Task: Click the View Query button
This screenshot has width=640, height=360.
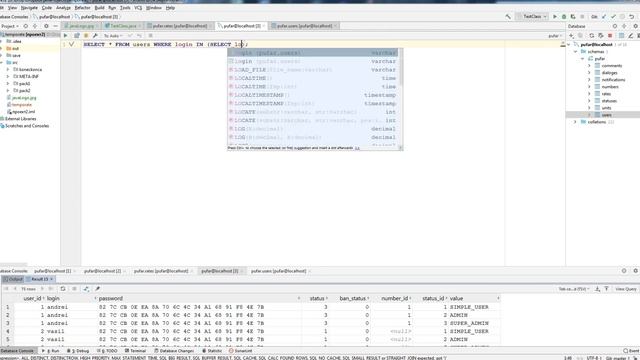Action: (625, 289)
